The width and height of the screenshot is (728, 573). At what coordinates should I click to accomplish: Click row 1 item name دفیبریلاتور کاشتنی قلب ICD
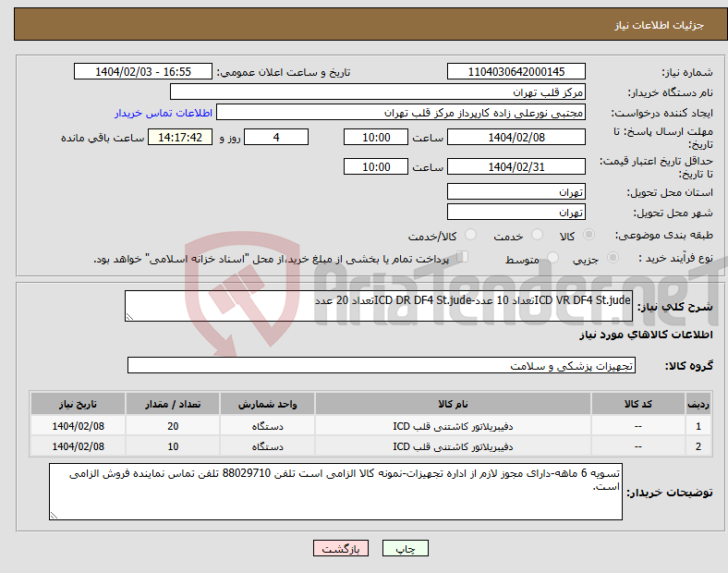pyautogui.click(x=453, y=426)
